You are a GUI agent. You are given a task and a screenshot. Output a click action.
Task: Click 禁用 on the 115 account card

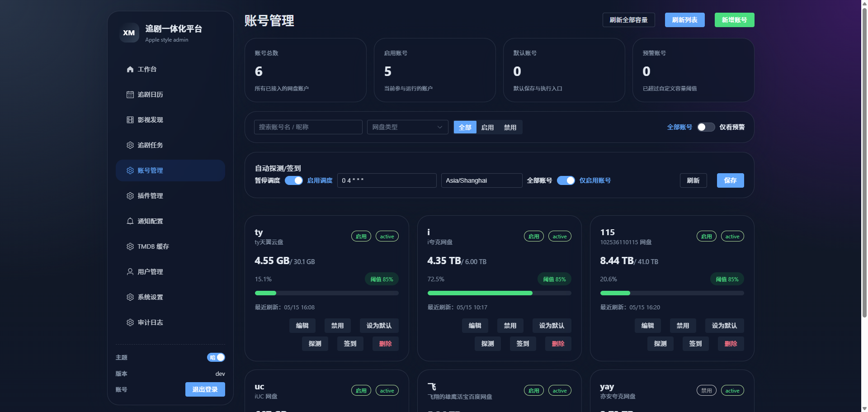[683, 326]
